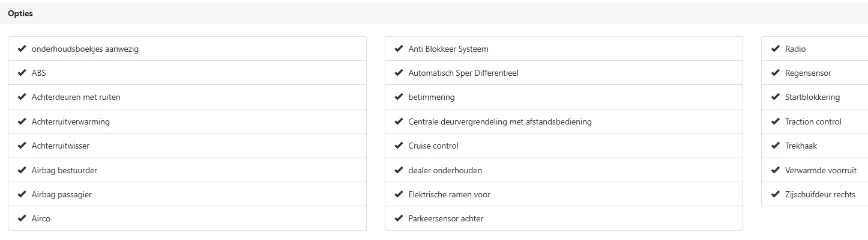Select Anti Blokkeer Systeem option
The image size is (868, 240).
point(564,49)
